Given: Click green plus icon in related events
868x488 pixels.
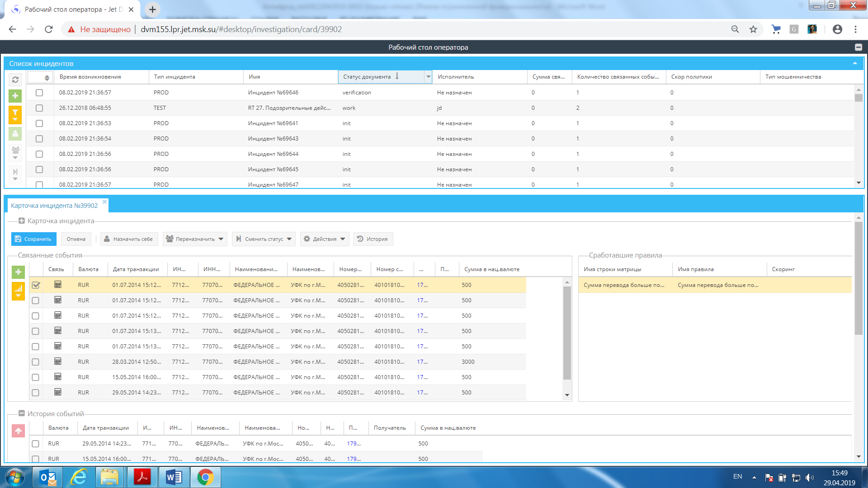Looking at the screenshot, I should click(x=18, y=272).
